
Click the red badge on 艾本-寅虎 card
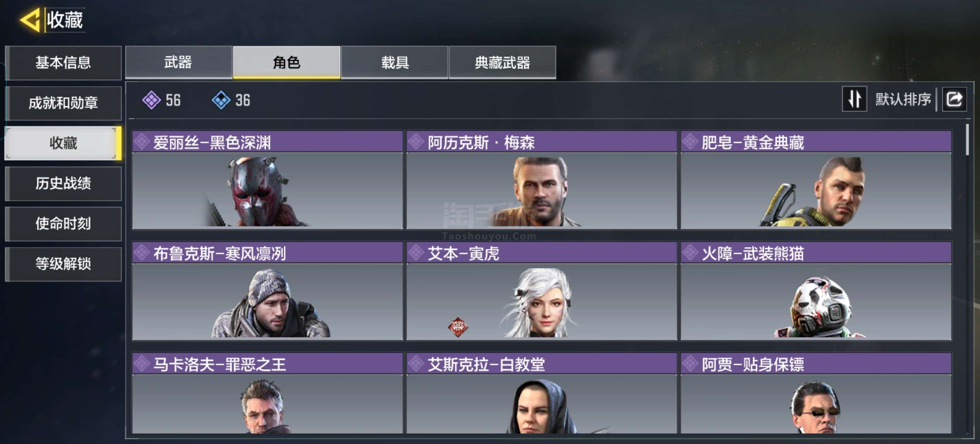click(457, 327)
